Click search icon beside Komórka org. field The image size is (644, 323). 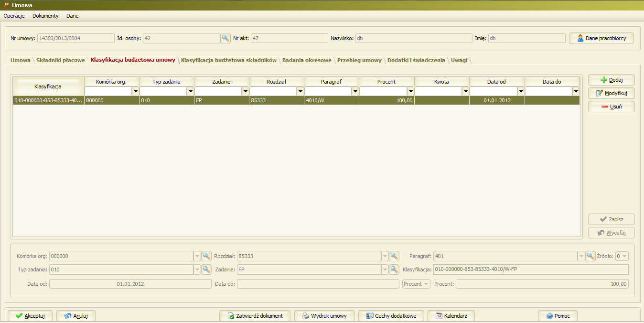coord(206,256)
